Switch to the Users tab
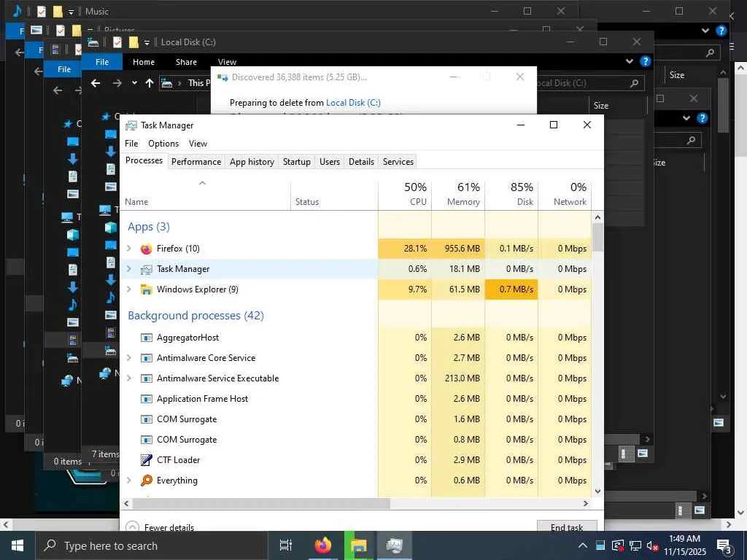Viewport: 747px width, 560px height. coord(330,162)
